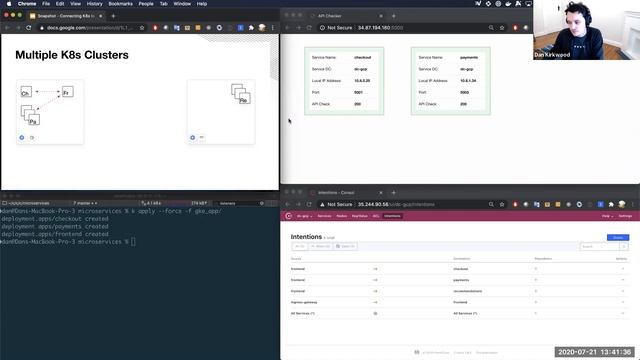Viewport: 640px width, 360px height.
Task: Click the checkout service card in API Checker
Action: (344, 81)
